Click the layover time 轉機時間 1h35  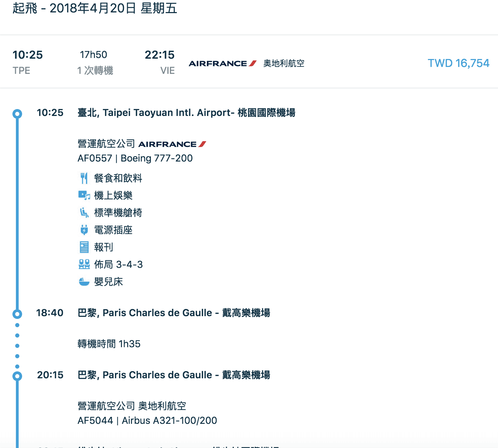pyautogui.click(x=109, y=344)
